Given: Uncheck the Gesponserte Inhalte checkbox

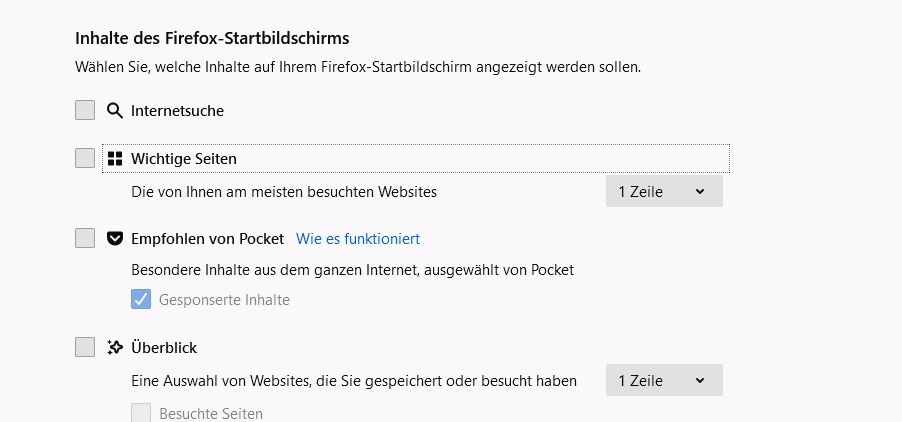Looking at the screenshot, I should (x=141, y=299).
